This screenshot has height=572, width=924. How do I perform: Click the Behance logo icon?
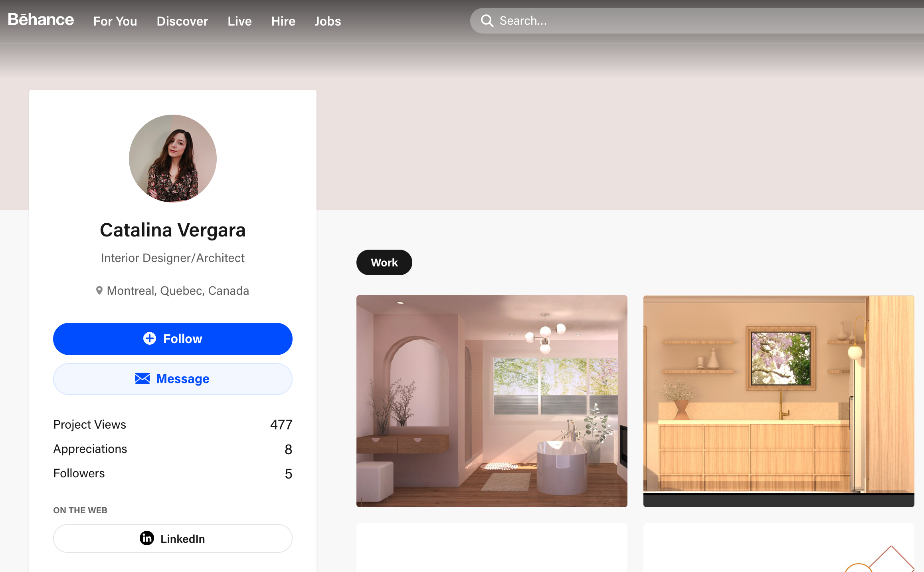(40, 20)
